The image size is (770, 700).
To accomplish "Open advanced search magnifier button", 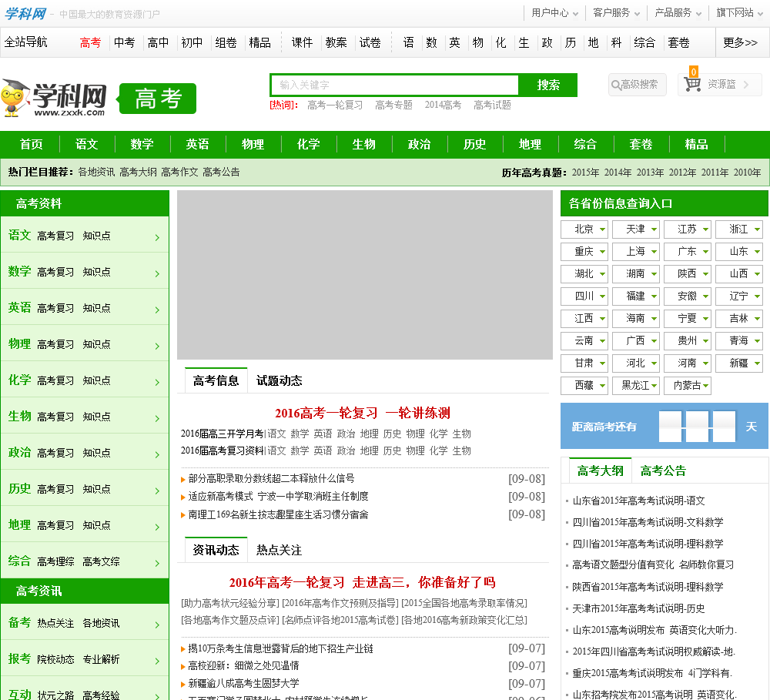I will tap(637, 85).
